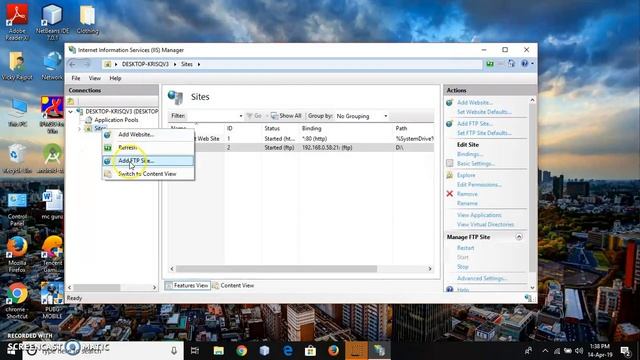The height and width of the screenshot is (360, 640).
Task: Restart the FTP site
Action: [465, 248]
